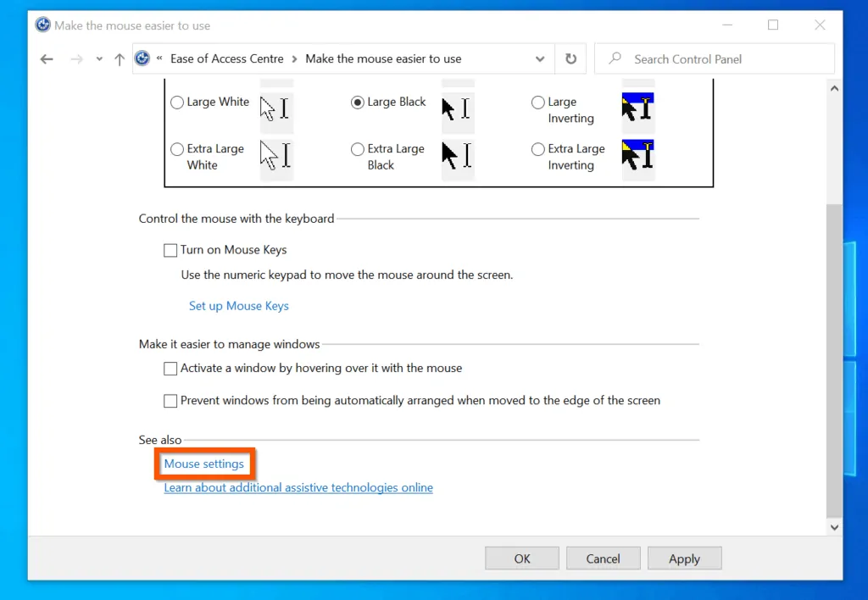The image size is (868, 600).
Task: Click the Extra Large Inverting cursor preview
Action: (637, 156)
